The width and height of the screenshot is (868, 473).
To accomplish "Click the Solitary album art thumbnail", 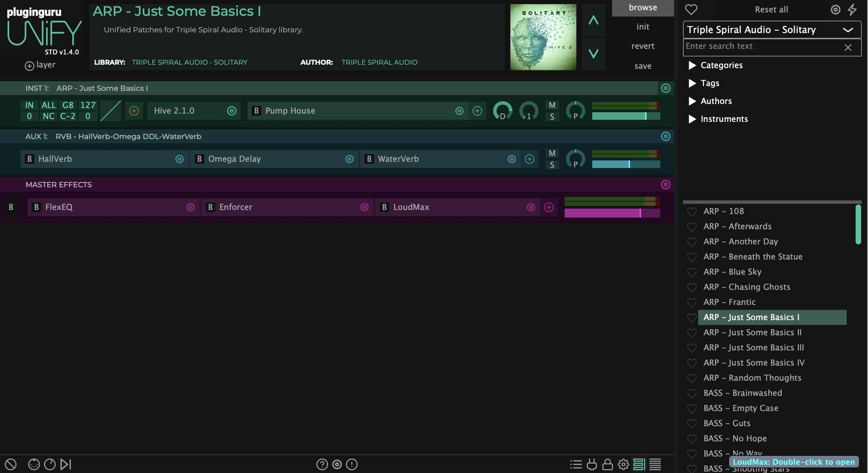I will point(543,37).
